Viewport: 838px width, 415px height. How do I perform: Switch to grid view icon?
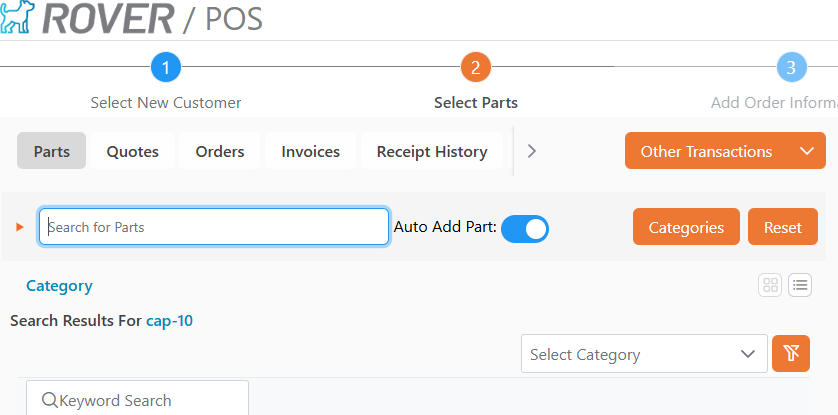tap(770, 285)
